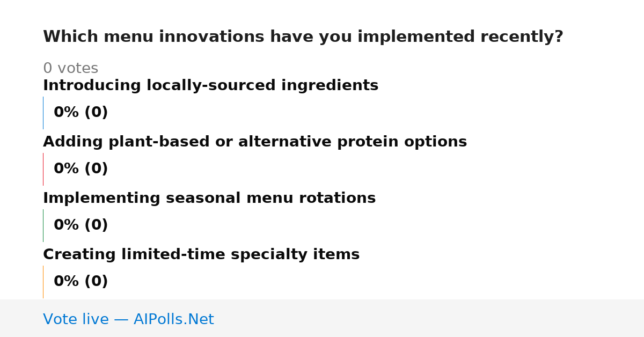
Task: Select the poll question heading about menu innovations
Action: point(303,37)
